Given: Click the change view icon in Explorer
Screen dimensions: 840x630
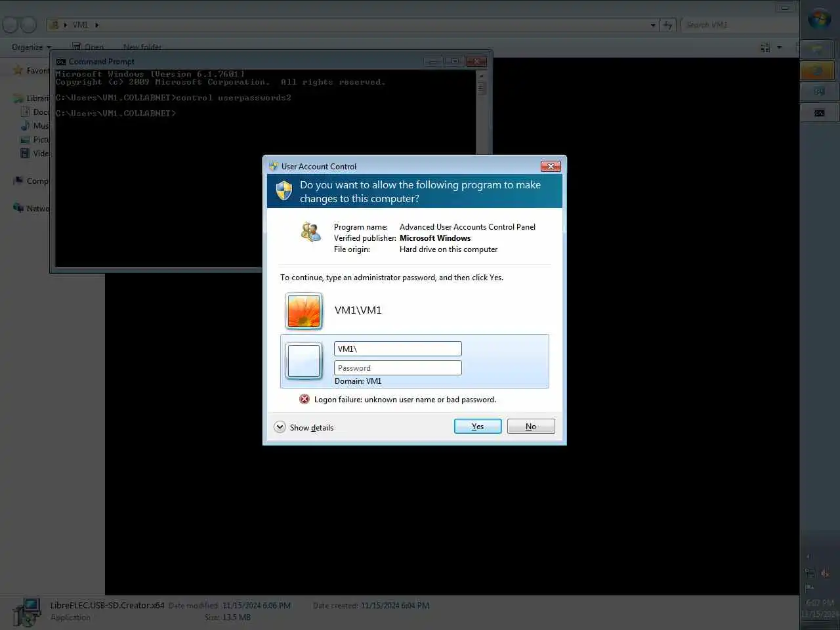Looking at the screenshot, I should [765, 47].
